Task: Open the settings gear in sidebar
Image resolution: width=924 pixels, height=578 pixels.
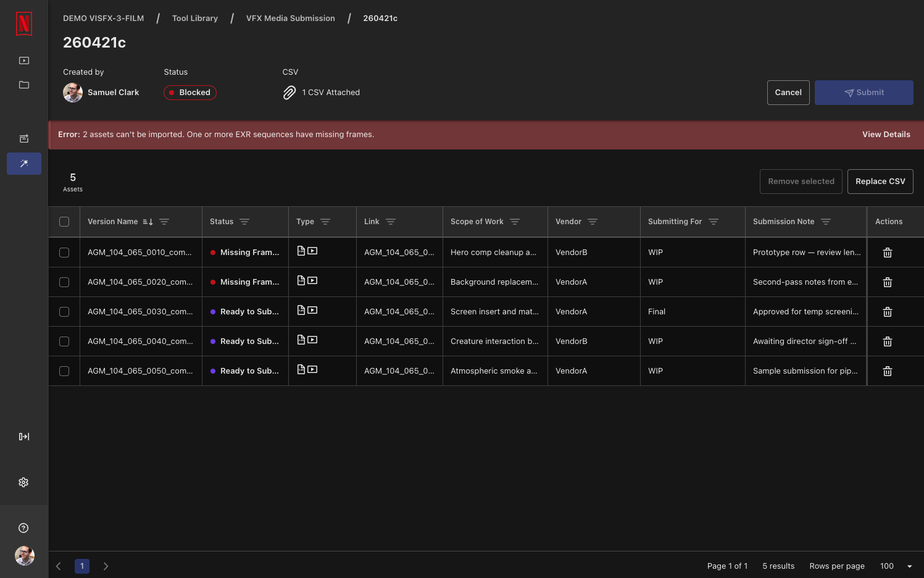Action: (23, 482)
